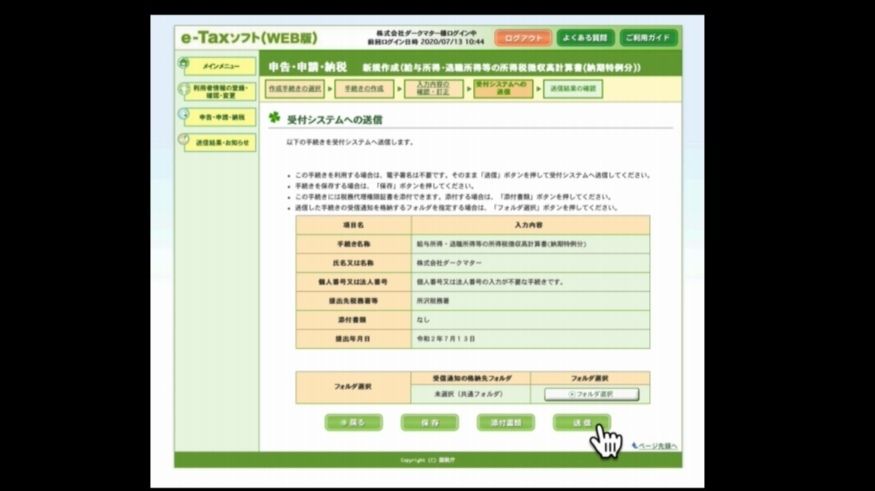Select the 入力内容の確認・訂正 step

pos(434,89)
